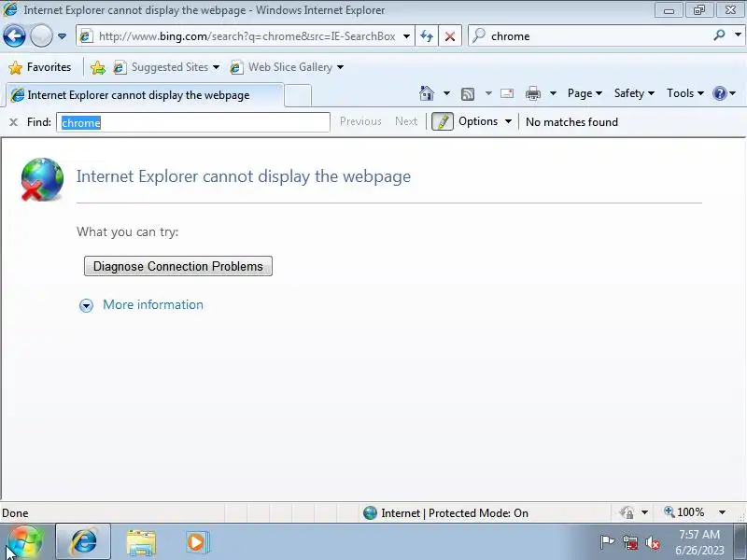Open the recent pages dropdown beside Forward

pos(62,36)
